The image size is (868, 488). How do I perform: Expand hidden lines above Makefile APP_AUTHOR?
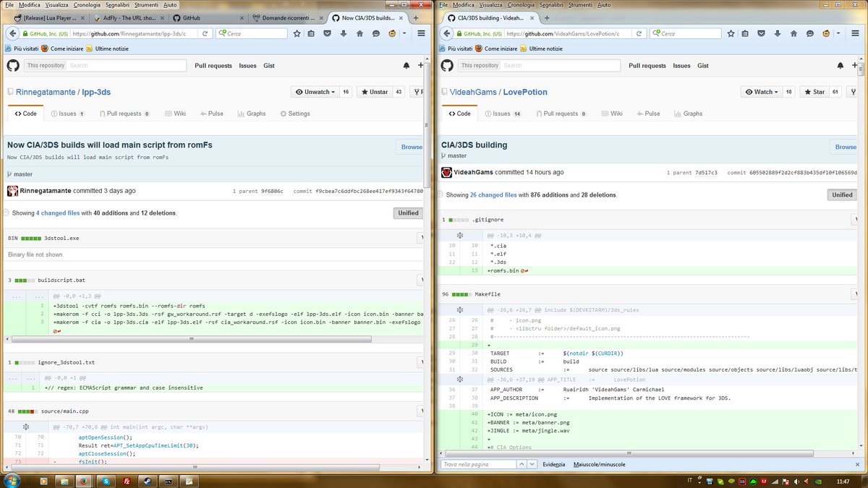coord(459,379)
